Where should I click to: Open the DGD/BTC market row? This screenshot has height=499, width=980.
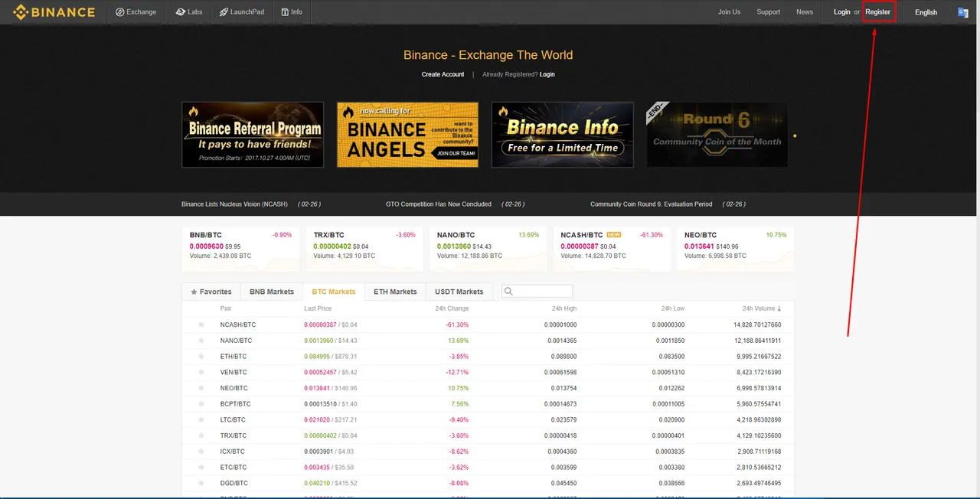[488, 483]
